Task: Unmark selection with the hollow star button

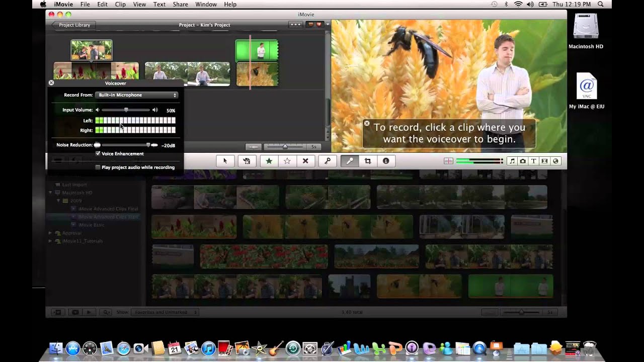Action: coord(287,161)
